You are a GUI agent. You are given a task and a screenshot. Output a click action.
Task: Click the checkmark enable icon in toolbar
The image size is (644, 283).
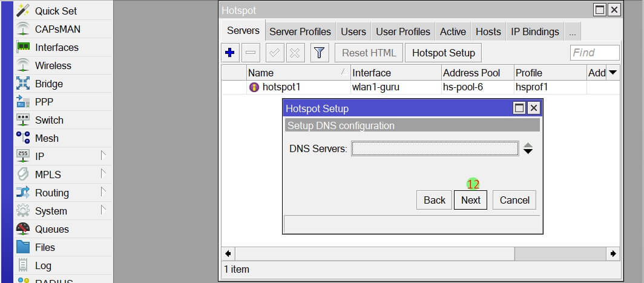274,53
